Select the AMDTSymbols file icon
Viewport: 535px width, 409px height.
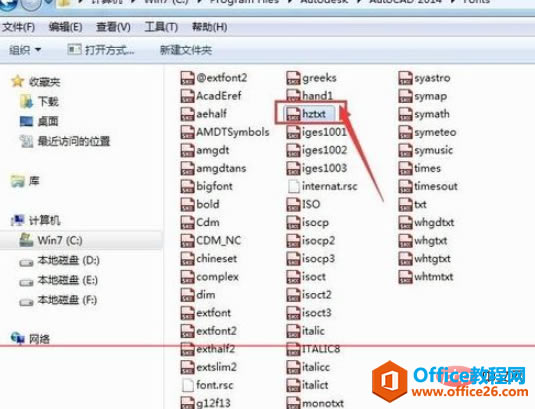pyautogui.click(x=187, y=132)
